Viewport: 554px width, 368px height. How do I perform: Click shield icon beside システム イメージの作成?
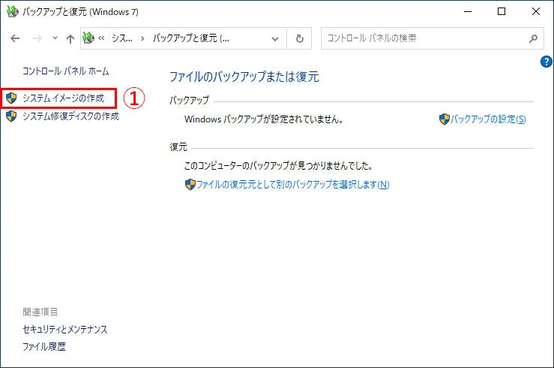tap(12, 98)
